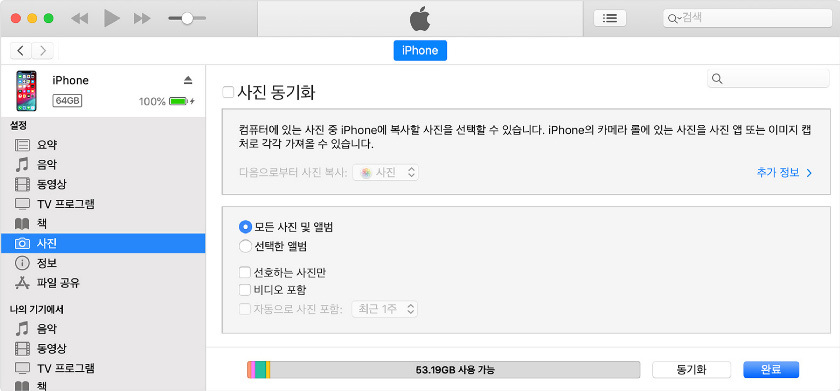Select the 모든 사진 및 앨범 radio button
This screenshot has height=391, width=840.
click(x=245, y=227)
